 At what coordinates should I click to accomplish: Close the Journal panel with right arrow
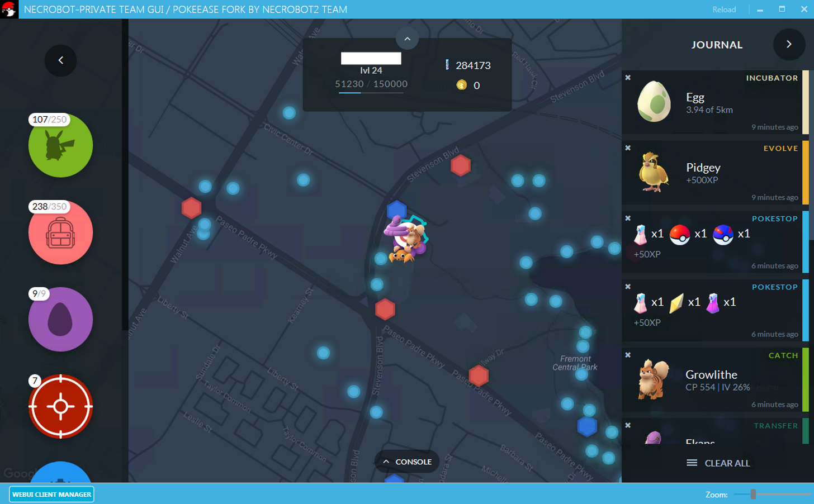pyautogui.click(x=789, y=44)
